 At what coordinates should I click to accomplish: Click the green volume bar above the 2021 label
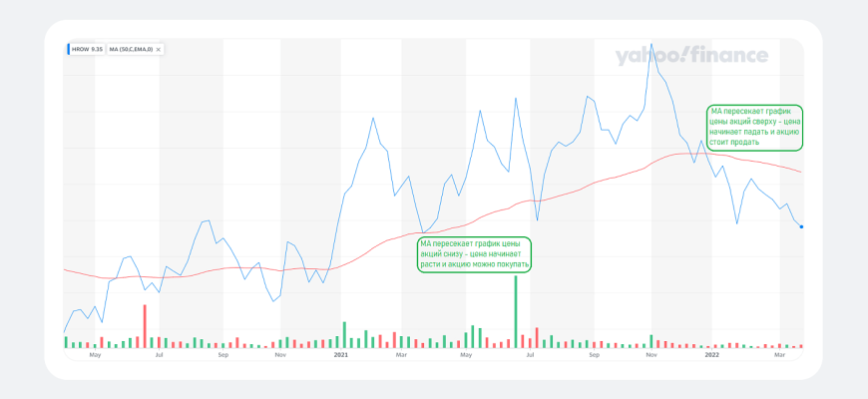click(x=344, y=335)
